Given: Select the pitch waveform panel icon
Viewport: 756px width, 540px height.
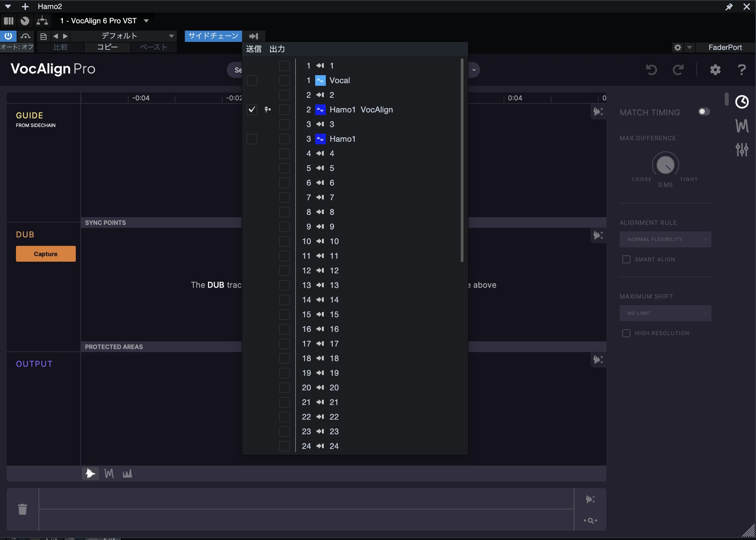Looking at the screenshot, I should pyautogui.click(x=742, y=126).
